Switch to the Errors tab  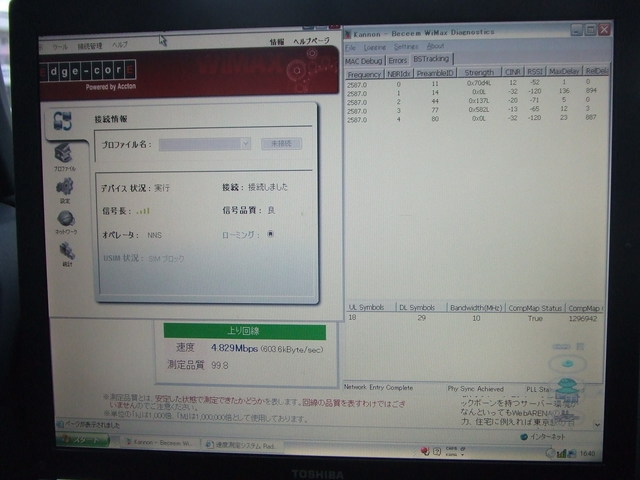pos(398,60)
